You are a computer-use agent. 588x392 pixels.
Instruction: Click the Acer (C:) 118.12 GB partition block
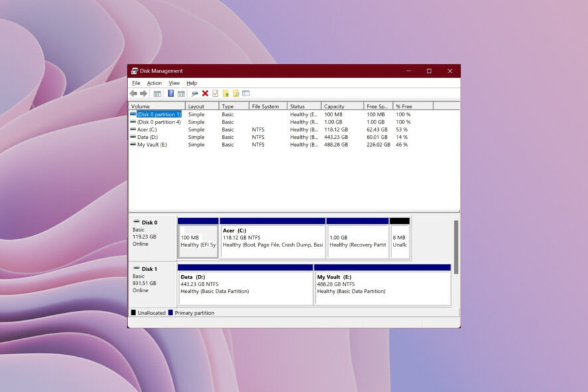click(x=273, y=238)
